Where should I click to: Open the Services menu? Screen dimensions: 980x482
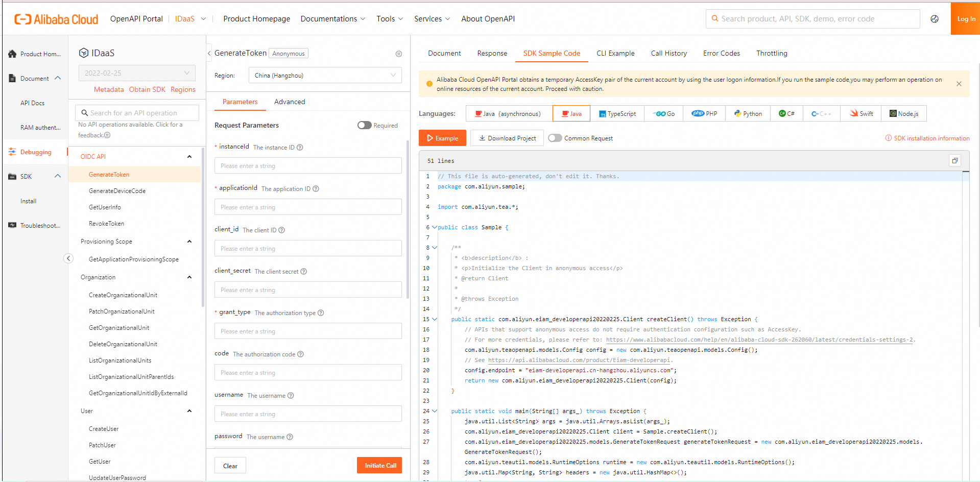point(432,19)
